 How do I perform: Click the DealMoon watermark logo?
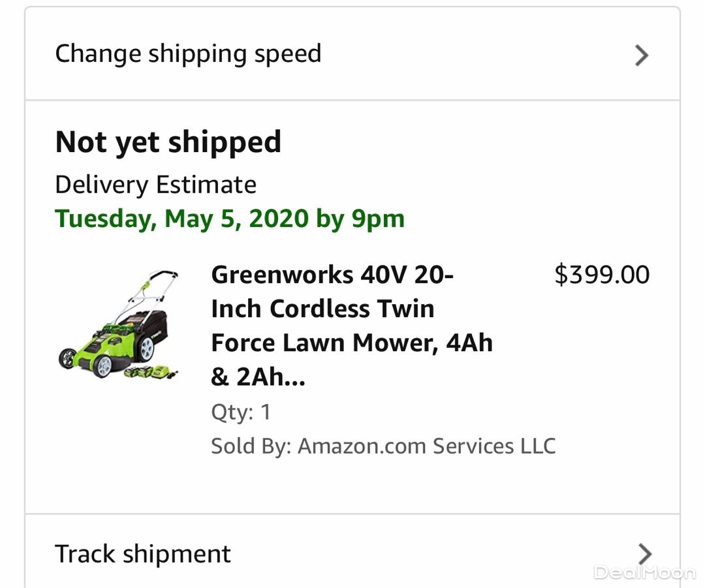[644, 572]
